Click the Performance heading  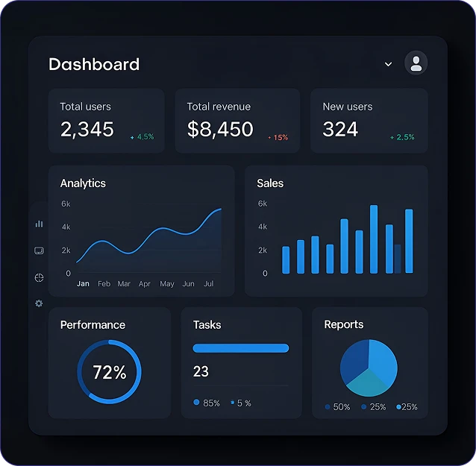click(x=93, y=325)
